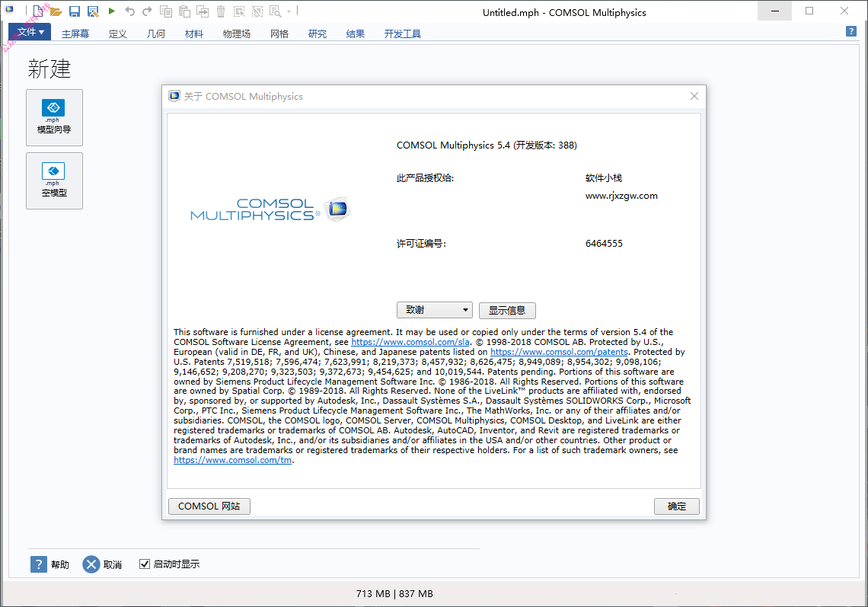Open the arrow beside the Find icon
This screenshot has width=868, height=607.
click(x=289, y=11)
